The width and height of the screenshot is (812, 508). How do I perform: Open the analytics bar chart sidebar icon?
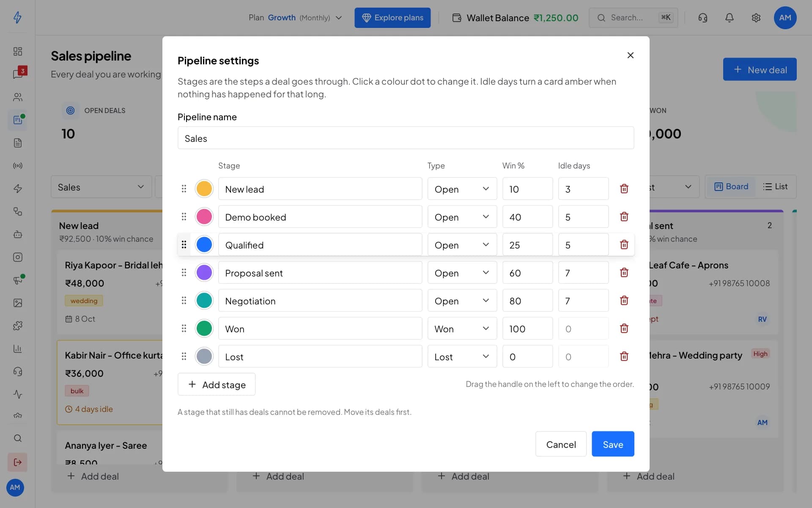pyautogui.click(x=18, y=348)
